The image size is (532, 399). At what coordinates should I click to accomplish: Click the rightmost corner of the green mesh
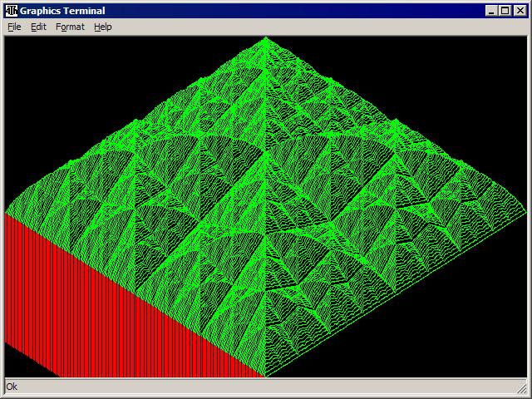pos(524,207)
